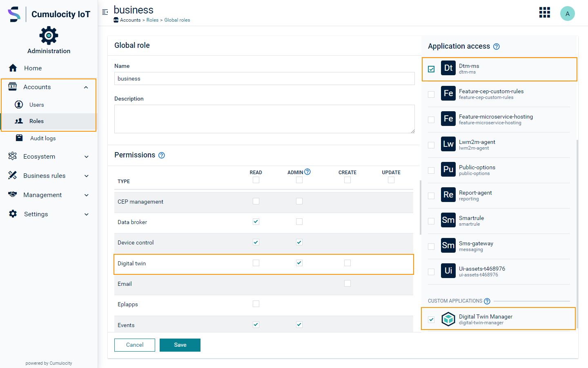Click the Description text area
The image size is (588, 368).
coord(265,119)
